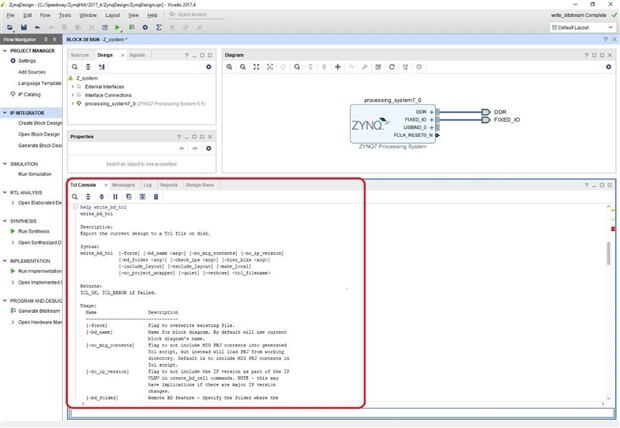Click the Add IP plus icon in Diagram
This screenshot has height=428, width=620.
point(337,67)
